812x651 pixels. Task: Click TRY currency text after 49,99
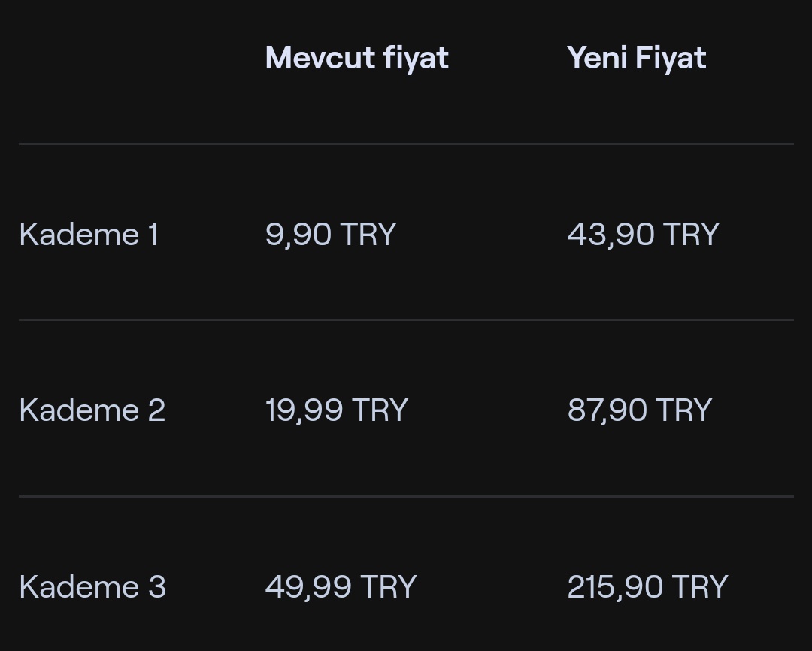pyautogui.click(x=389, y=587)
